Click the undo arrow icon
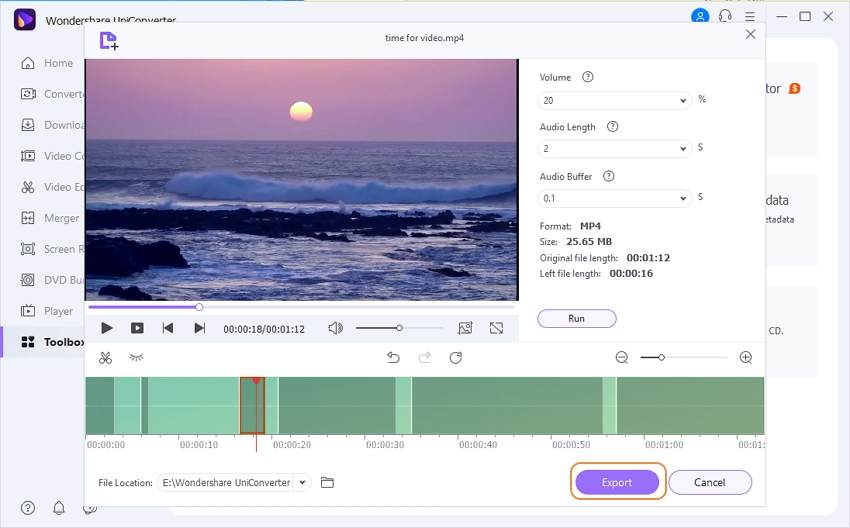Screen dimensions: 850x528 pyautogui.click(x=393, y=357)
